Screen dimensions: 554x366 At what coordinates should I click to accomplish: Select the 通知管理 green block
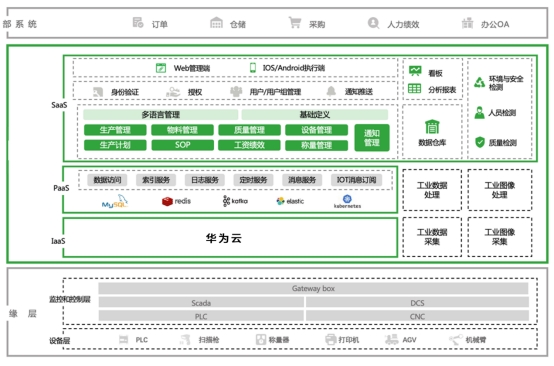click(372, 138)
